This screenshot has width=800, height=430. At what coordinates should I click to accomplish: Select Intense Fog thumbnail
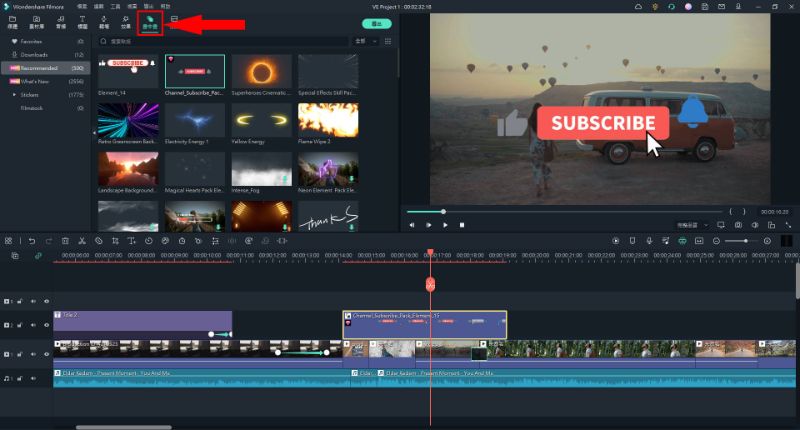262,169
